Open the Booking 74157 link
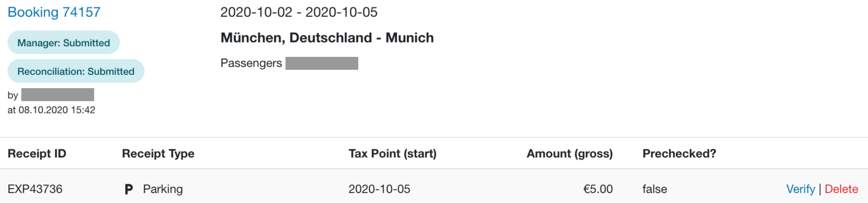 point(54,12)
